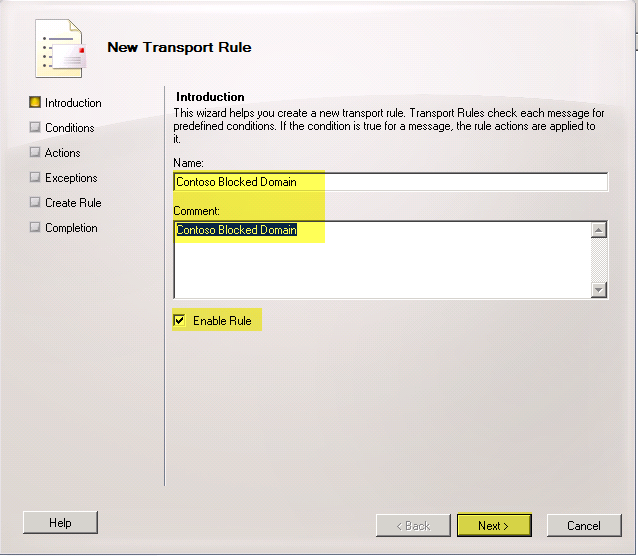
Task: Proceed with the Next button
Action: coord(494,525)
